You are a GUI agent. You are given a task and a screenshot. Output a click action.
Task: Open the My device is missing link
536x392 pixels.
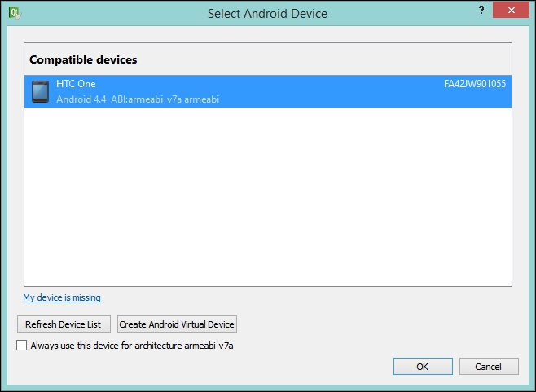[x=62, y=297]
